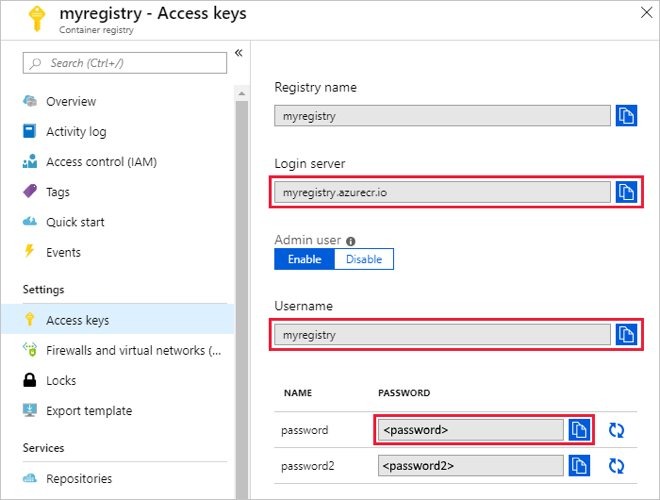Click the Firewalls and virtual networks icon

click(30, 350)
